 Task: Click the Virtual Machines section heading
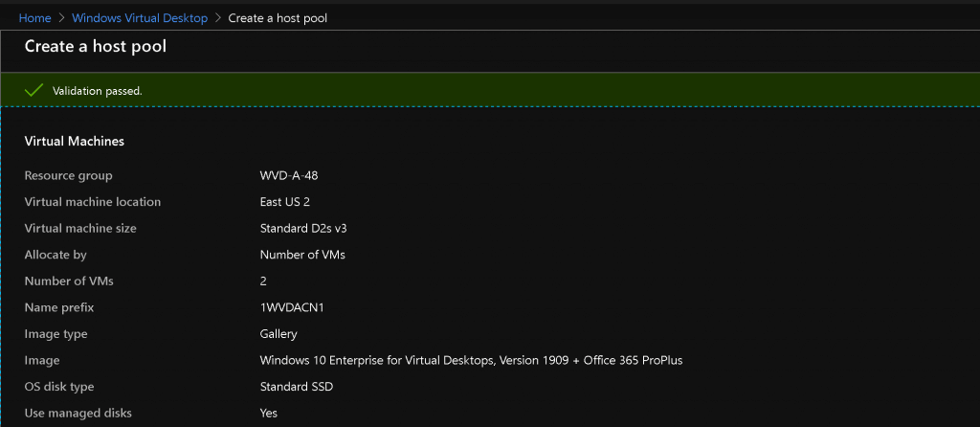point(75,142)
